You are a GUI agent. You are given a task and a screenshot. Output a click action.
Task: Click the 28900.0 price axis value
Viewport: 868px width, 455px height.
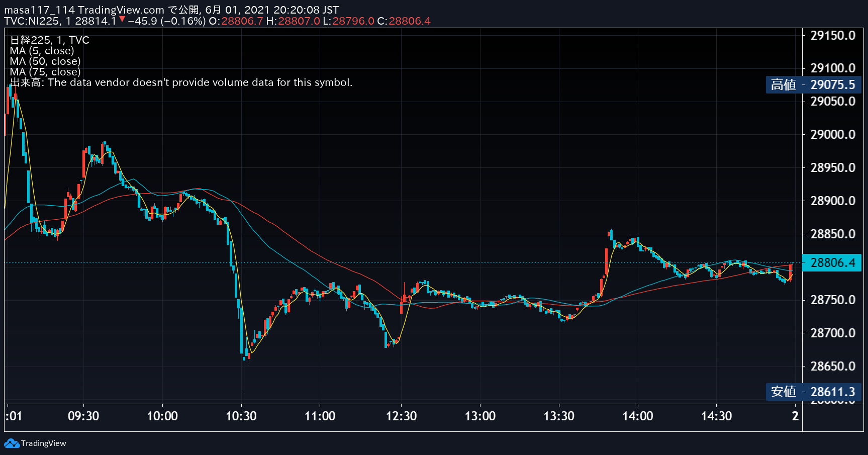click(833, 201)
